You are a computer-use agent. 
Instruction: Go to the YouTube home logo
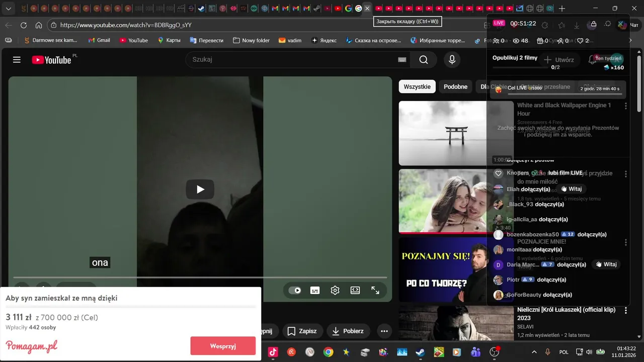pos(51,60)
